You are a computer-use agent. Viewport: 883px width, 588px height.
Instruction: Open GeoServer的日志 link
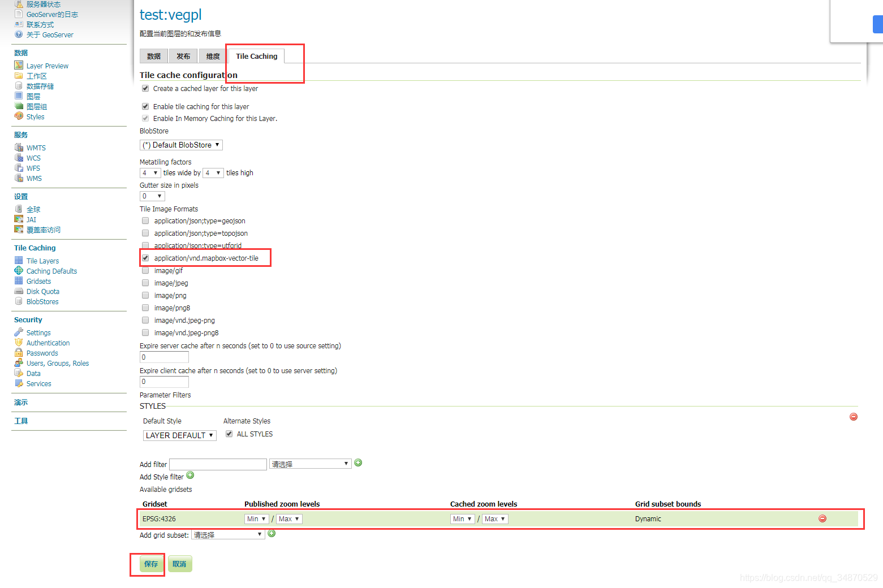(x=52, y=15)
